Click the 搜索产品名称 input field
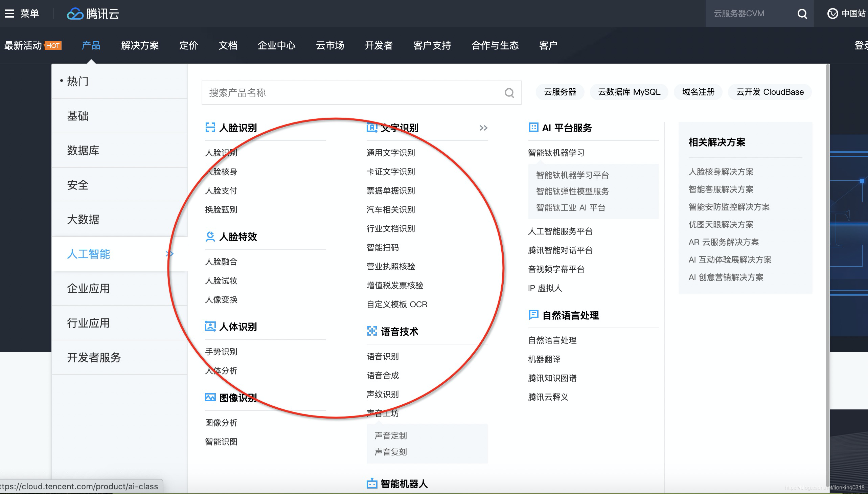This screenshot has height=494, width=868. click(x=353, y=93)
